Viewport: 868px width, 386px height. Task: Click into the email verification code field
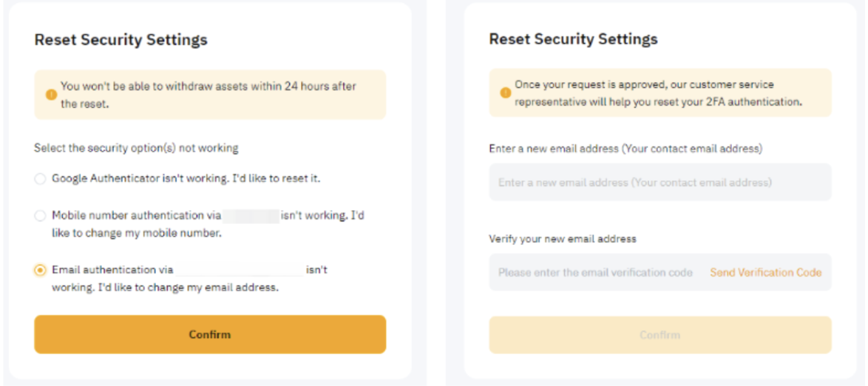coord(595,272)
